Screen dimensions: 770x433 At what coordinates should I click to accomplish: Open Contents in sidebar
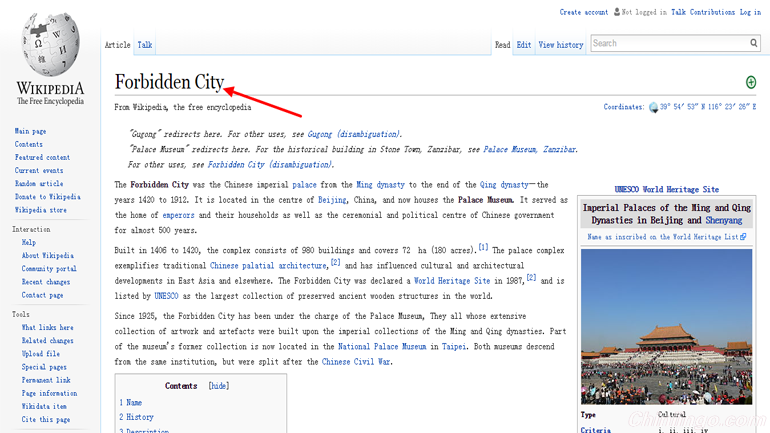pos(28,144)
